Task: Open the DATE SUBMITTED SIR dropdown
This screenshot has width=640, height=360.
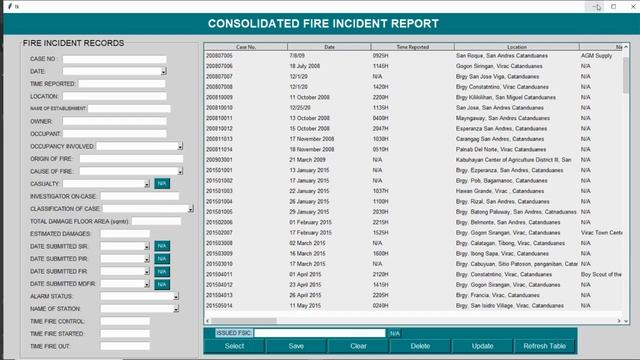Action: tap(147, 247)
